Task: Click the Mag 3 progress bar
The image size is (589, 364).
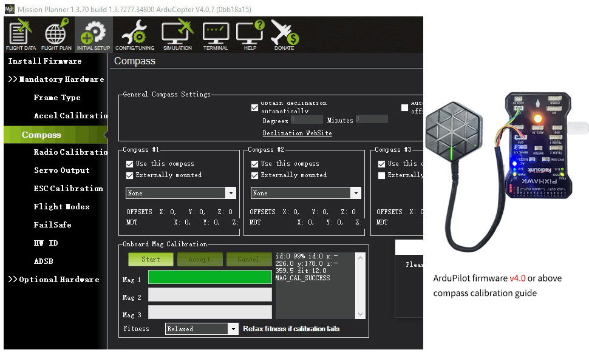Action: (x=210, y=312)
